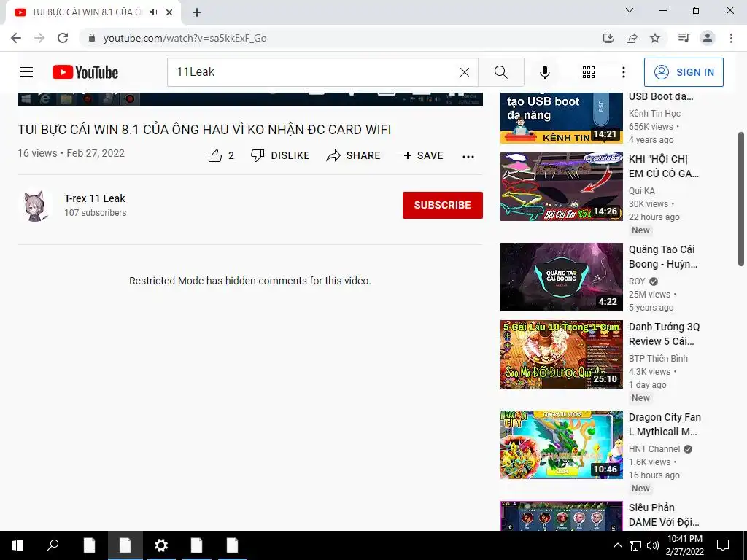Click the Quí KA channel name
The image size is (747, 560).
[x=642, y=190]
